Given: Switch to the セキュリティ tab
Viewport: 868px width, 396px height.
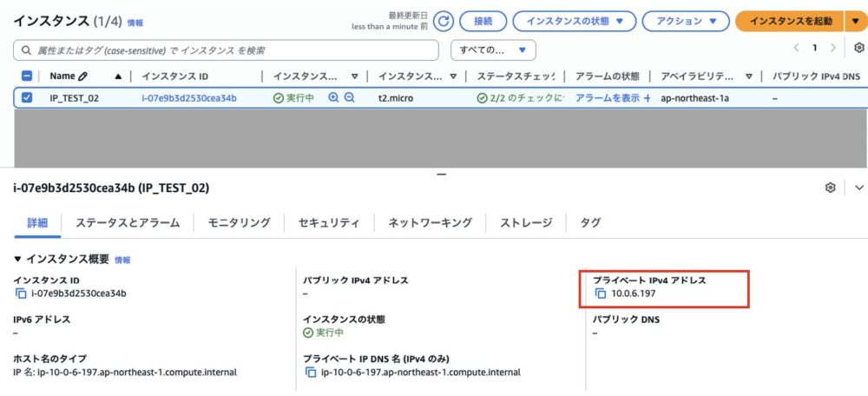Looking at the screenshot, I should pos(328,223).
